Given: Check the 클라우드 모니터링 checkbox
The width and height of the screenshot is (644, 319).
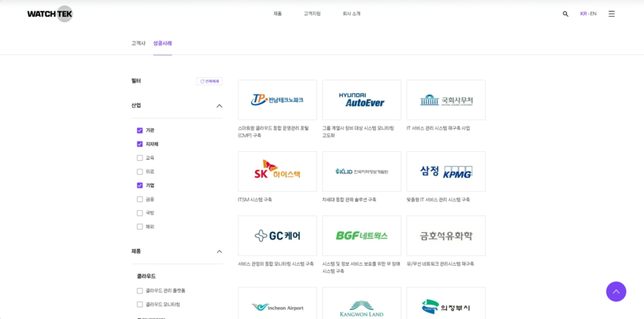Looking at the screenshot, I should click(140, 305).
